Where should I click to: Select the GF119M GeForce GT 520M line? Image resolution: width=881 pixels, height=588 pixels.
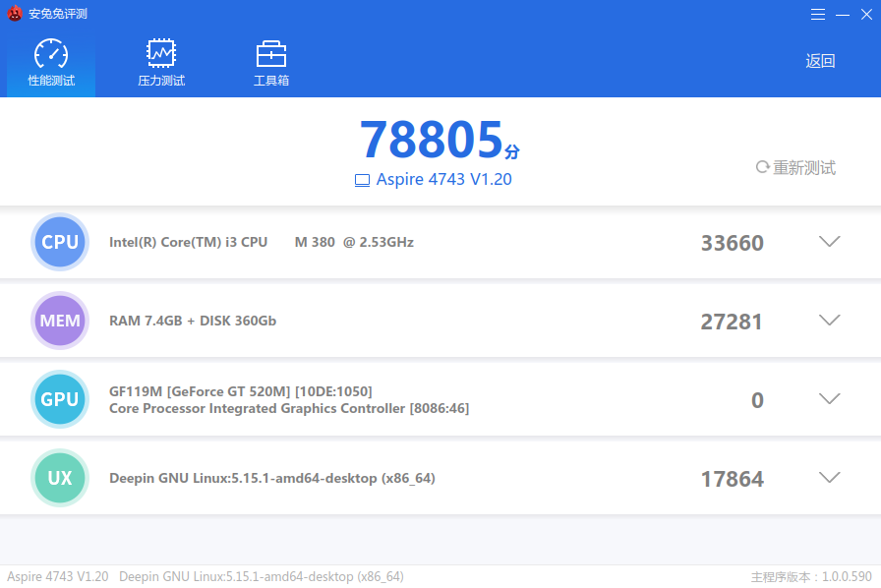(241, 391)
